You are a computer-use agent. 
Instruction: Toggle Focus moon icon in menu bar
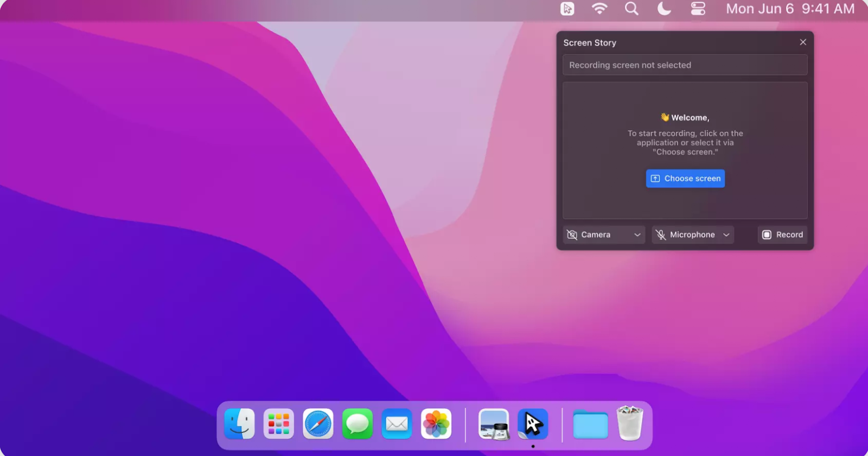point(664,9)
